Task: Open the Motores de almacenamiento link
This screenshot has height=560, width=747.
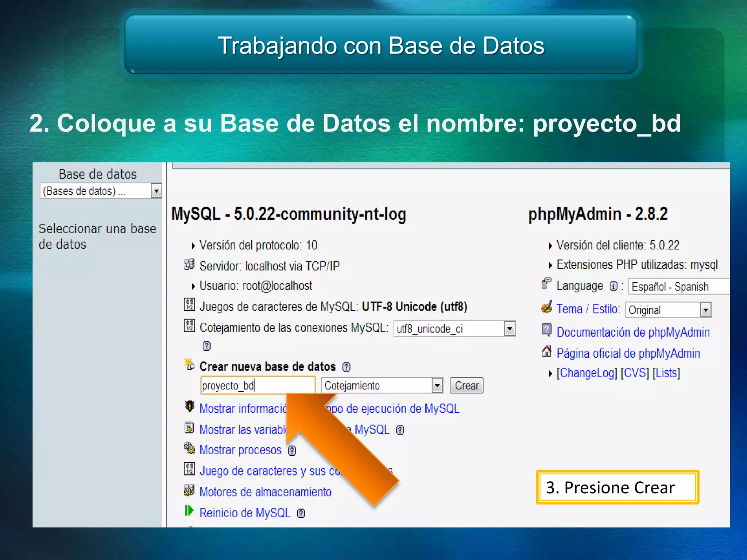Action: [x=265, y=492]
